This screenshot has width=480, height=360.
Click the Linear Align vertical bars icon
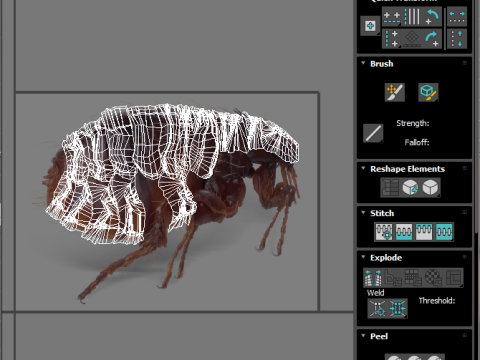tap(412, 17)
